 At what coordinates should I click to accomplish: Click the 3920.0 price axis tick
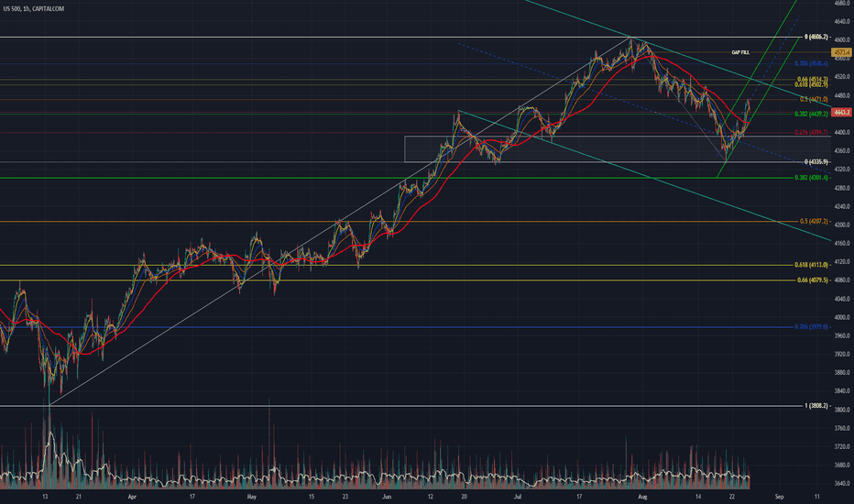click(841, 354)
